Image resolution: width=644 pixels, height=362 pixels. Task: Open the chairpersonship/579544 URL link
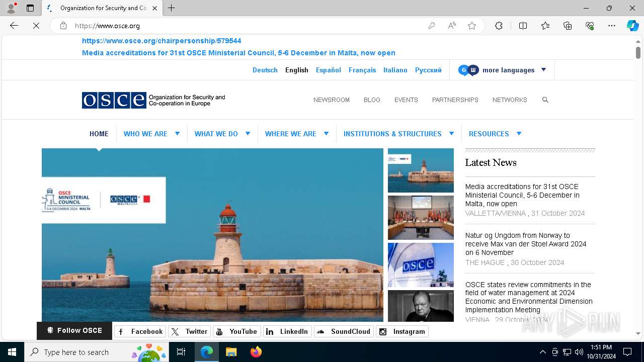(x=162, y=41)
